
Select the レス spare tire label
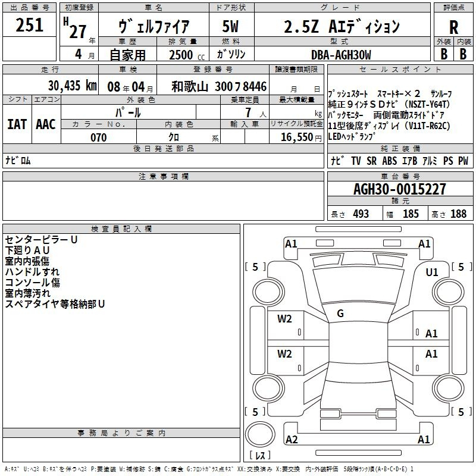260,455
